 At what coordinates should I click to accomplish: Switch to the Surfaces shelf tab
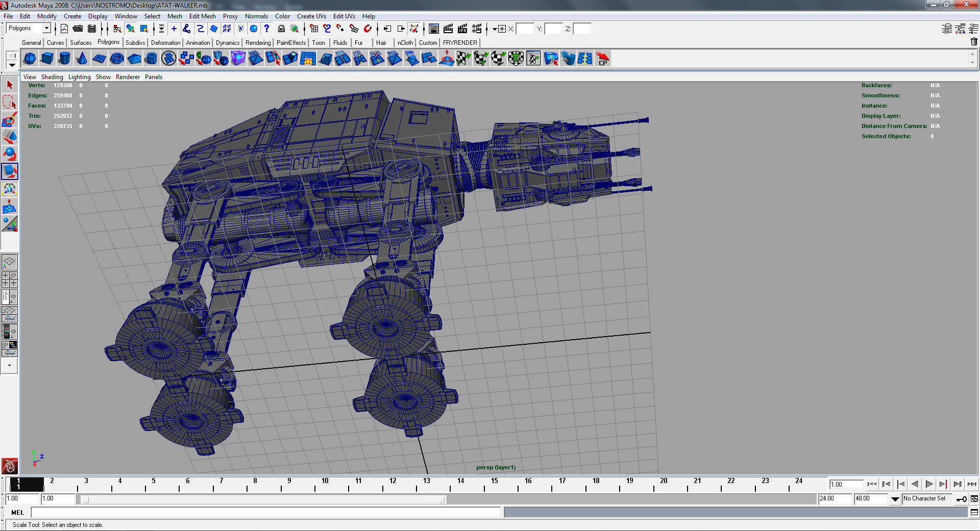(x=81, y=43)
